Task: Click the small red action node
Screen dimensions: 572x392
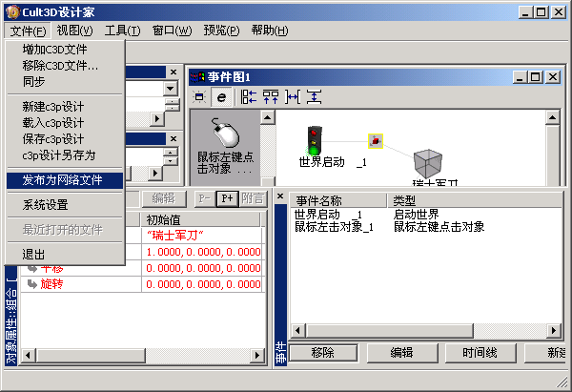Action: click(376, 141)
